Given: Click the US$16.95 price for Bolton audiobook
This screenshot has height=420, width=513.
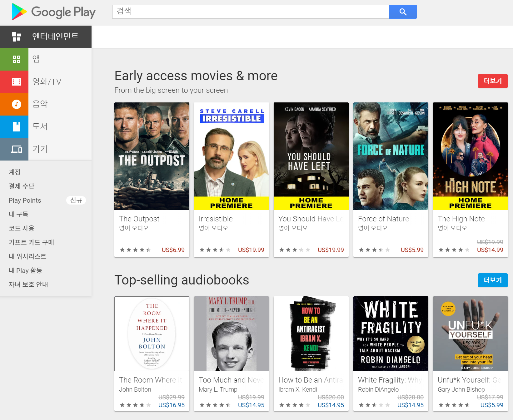Looking at the screenshot, I should (x=172, y=405).
